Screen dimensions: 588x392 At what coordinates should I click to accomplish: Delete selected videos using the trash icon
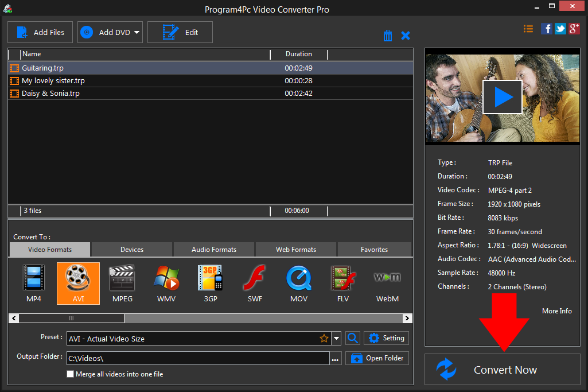(388, 35)
